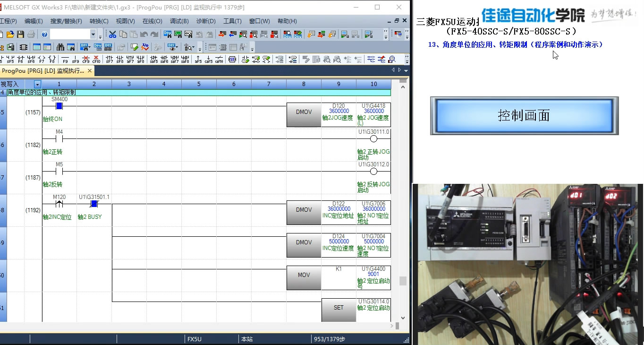Click the Save project icon
The image size is (644, 345).
[20, 34]
